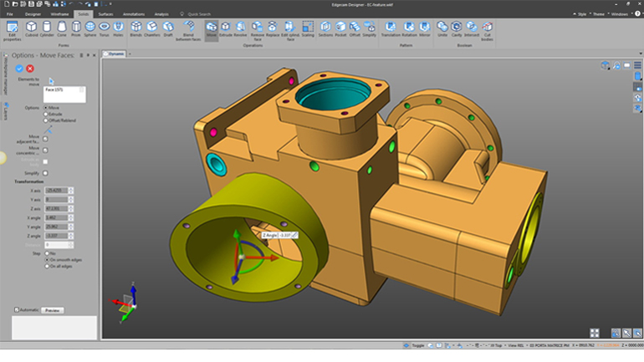Open the File menu
The image size is (644, 362).
click(9, 14)
